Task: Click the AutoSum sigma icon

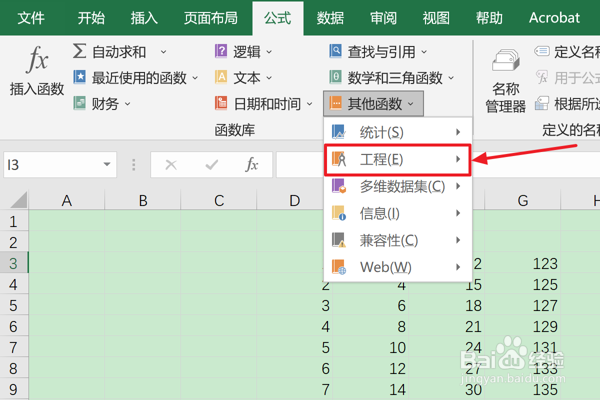Action: tap(79, 52)
